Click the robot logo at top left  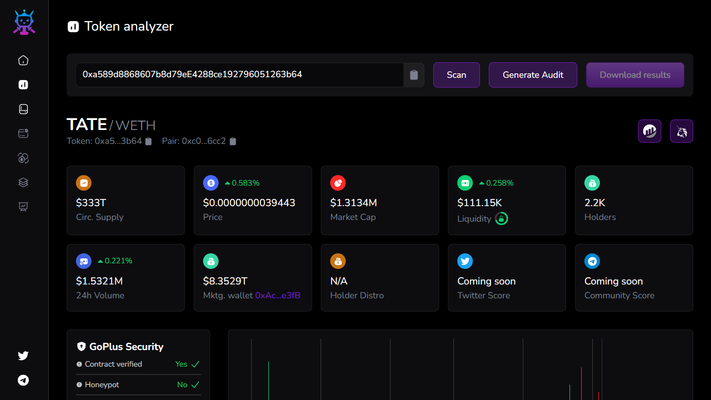tap(24, 22)
